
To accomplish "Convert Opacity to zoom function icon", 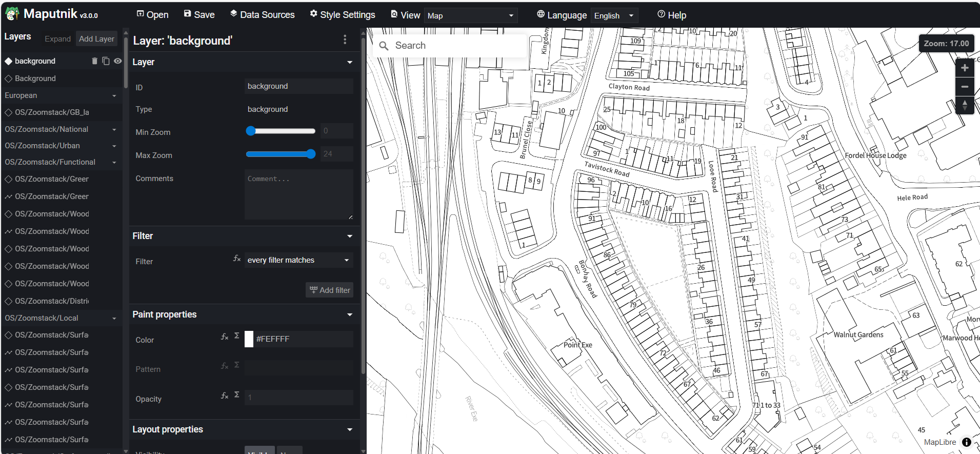I will click(x=236, y=395).
